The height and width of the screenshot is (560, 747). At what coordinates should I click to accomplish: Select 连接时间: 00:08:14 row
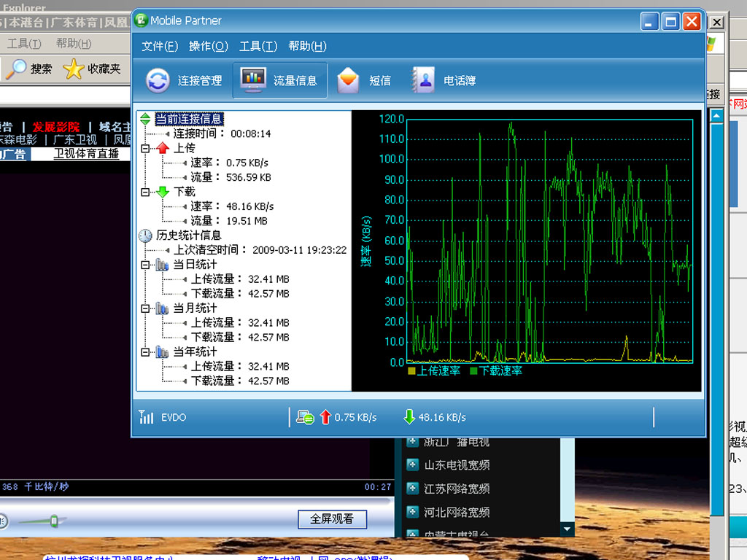[222, 134]
